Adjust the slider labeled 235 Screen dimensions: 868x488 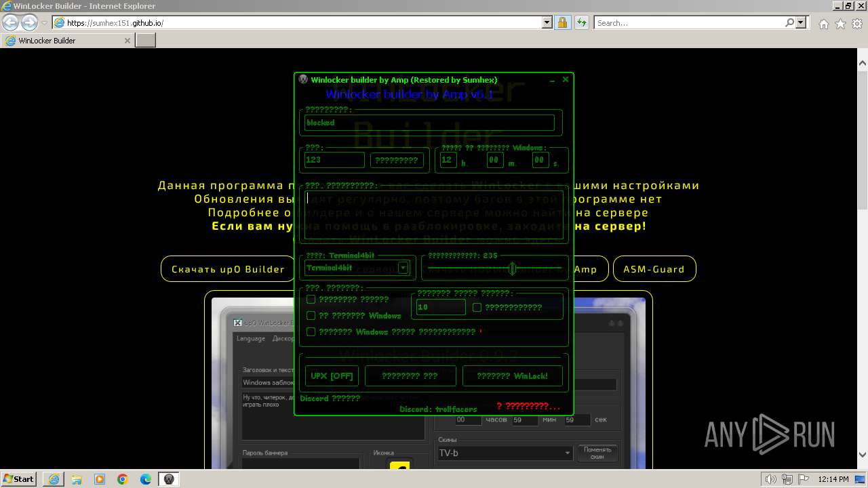click(x=513, y=268)
